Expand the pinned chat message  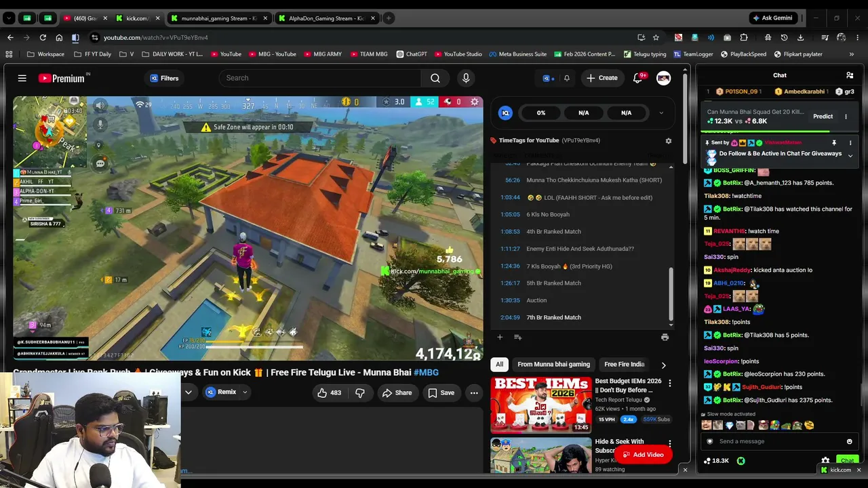[850, 156]
